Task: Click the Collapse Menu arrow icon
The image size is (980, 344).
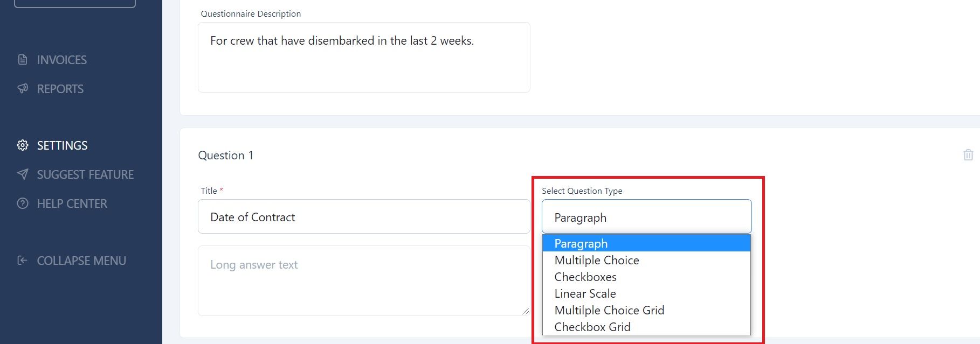Action: click(x=23, y=261)
